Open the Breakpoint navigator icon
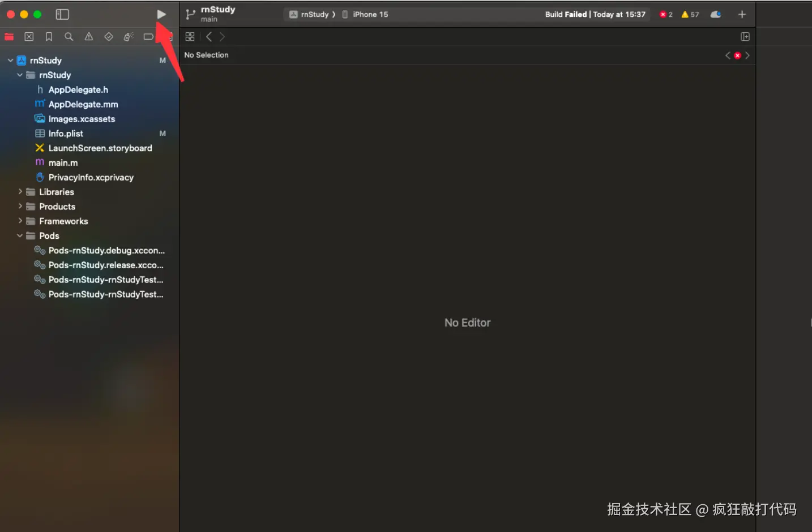This screenshot has width=812, height=532. tap(148, 37)
